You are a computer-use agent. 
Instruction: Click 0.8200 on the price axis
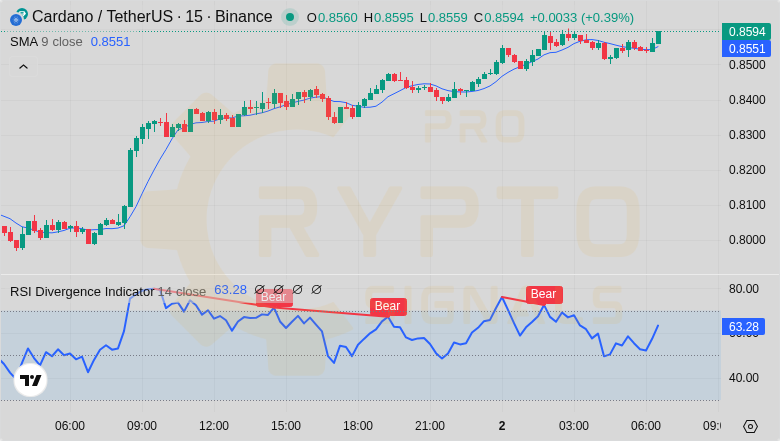(747, 170)
